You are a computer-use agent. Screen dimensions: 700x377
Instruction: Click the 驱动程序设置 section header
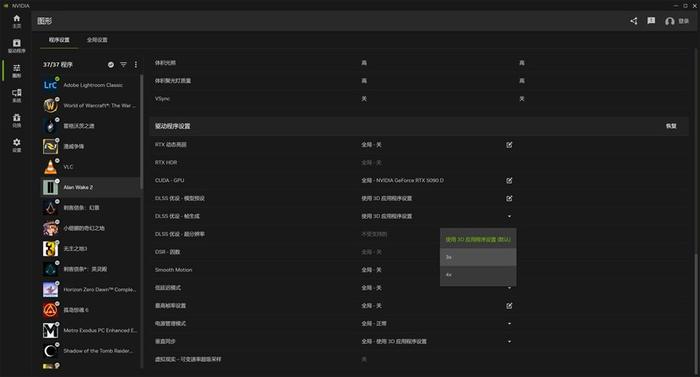click(172, 126)
